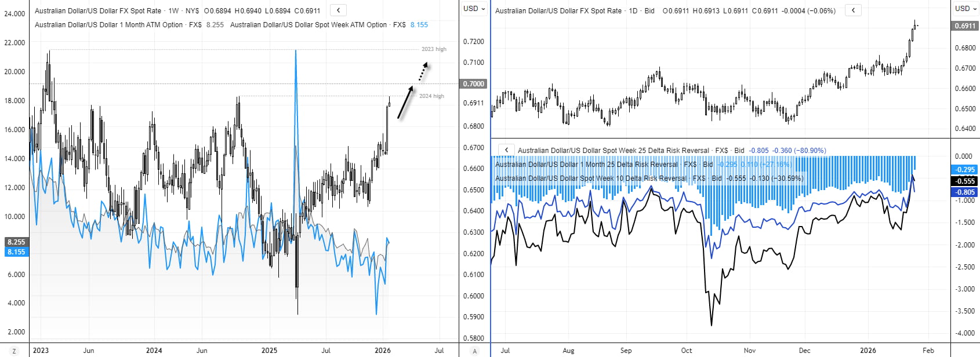Image resolution: width=980 pixels, height=357 pixels.
Task: Click the solid black arrow drawing
Action: [x=405, y=103]
